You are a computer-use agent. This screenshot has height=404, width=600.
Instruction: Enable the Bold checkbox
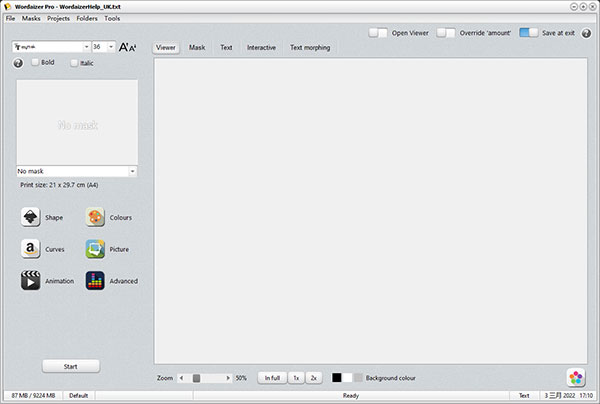coord(35,63)
